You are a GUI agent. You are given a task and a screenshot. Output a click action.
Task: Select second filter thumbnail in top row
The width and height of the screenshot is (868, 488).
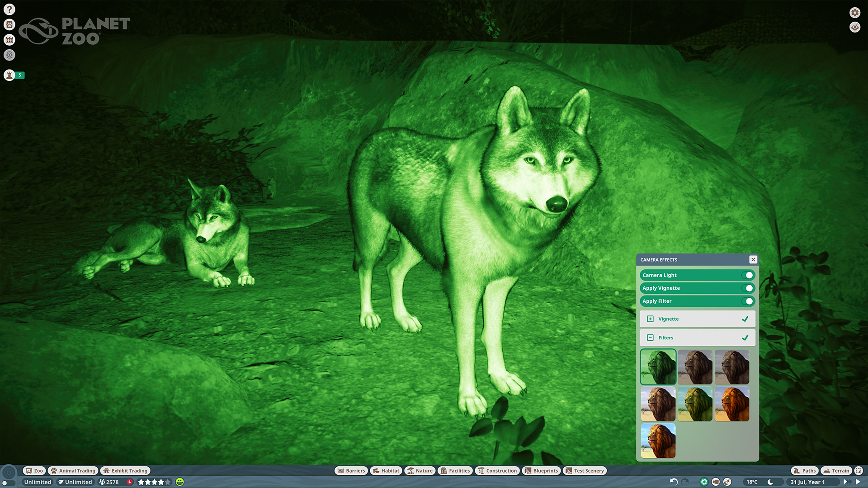(x=695, y=367)
